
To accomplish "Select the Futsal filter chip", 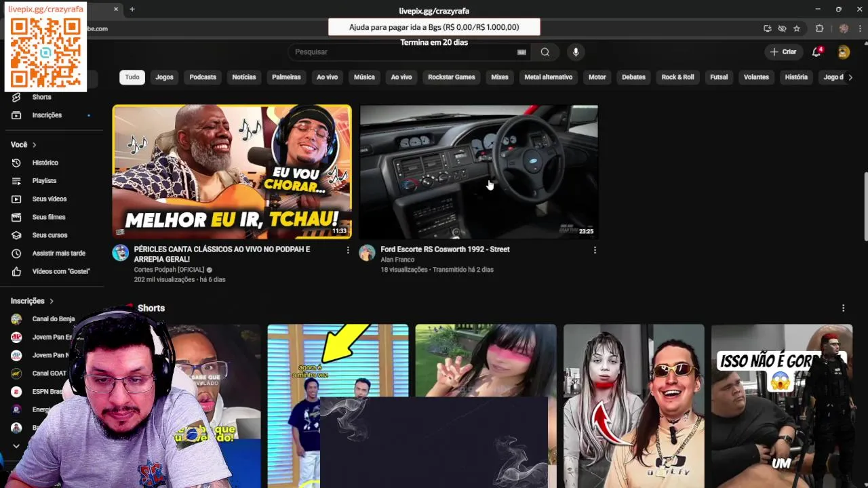I will click(x=719, y=77).
